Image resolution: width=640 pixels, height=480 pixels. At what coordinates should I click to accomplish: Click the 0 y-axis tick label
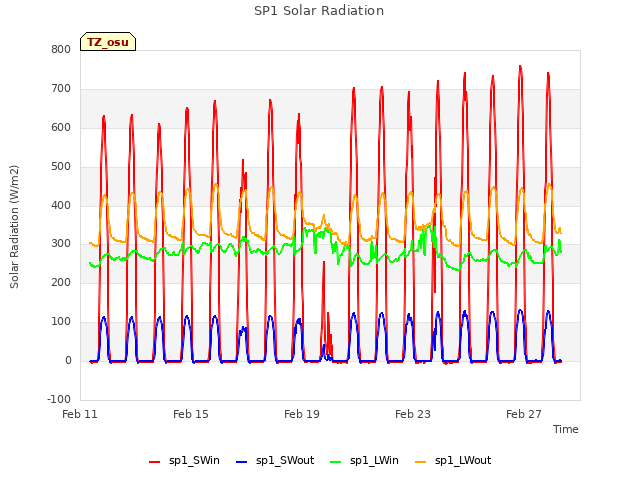[68, 360]
